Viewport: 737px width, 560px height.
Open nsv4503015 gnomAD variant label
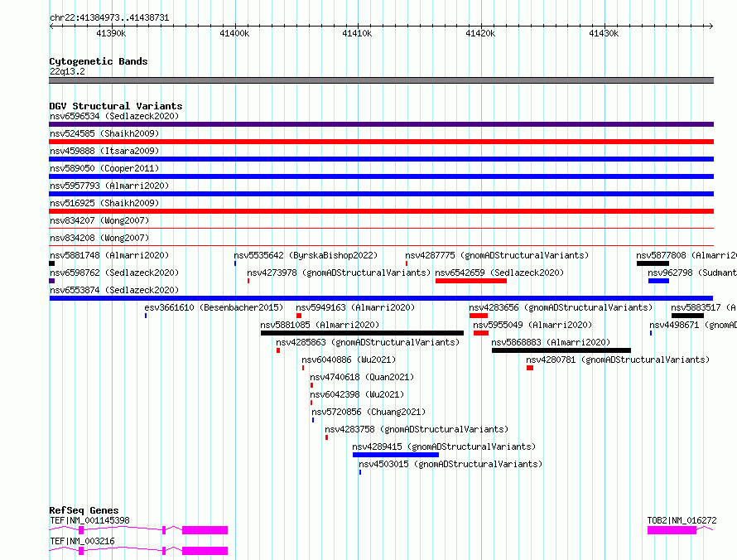click(x=450, y=464)
